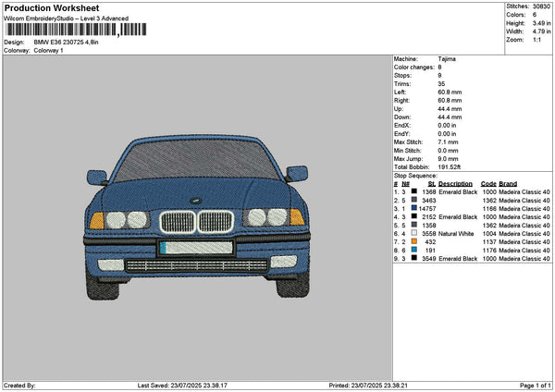This screenshot has height=392, width=555.
Task: Click the design name BMW E36 230725
Action: click(x=59, y=43)
